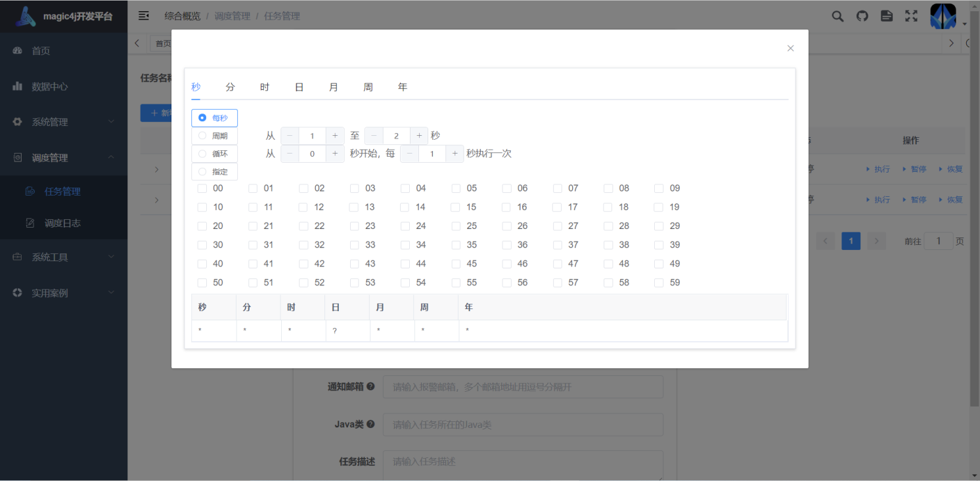Check the 05 seconds checkbox
Viewport: 980px width, 481px height.
coord(456,188)
